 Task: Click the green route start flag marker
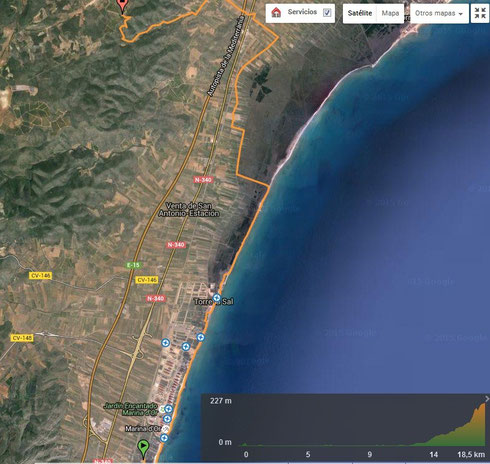[143, 449]
